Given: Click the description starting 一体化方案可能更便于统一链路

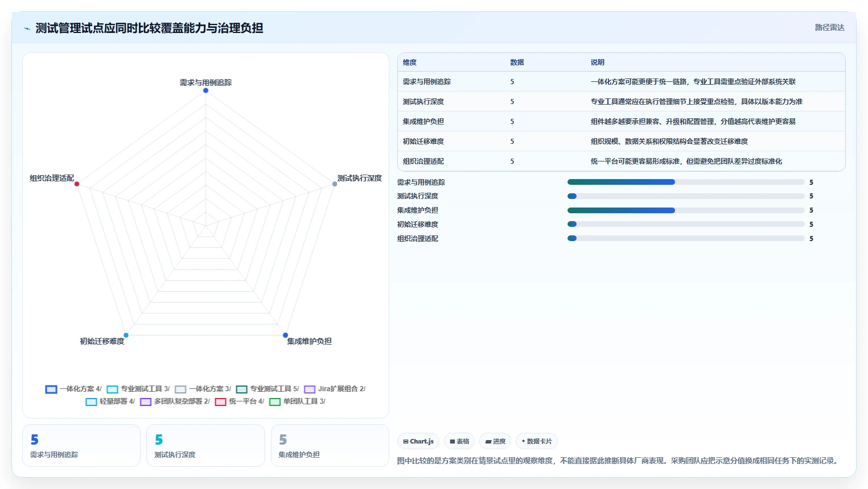Looking at the screenshot, I should 693,82.
